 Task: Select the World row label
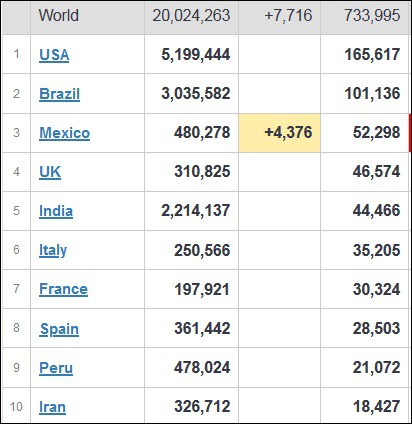[x=59, y=16]
